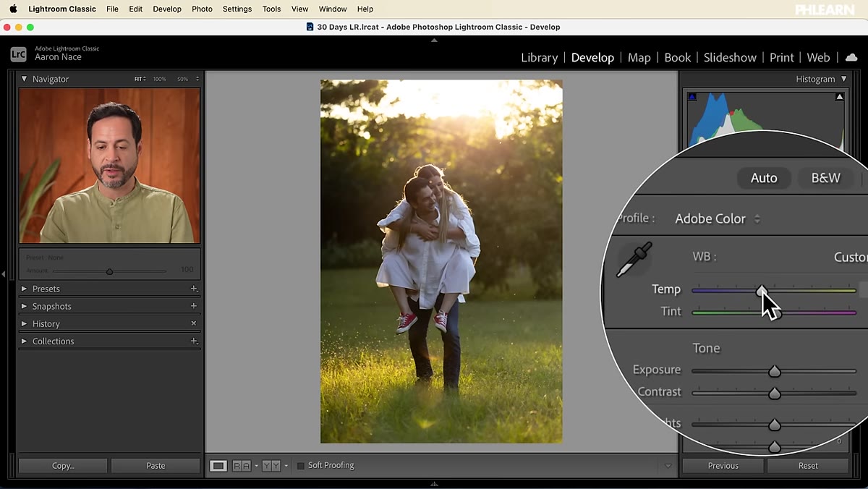This screenshot has width=868, height=489.
Task: Click the Paste button
Action: click(x=156, y=466)
